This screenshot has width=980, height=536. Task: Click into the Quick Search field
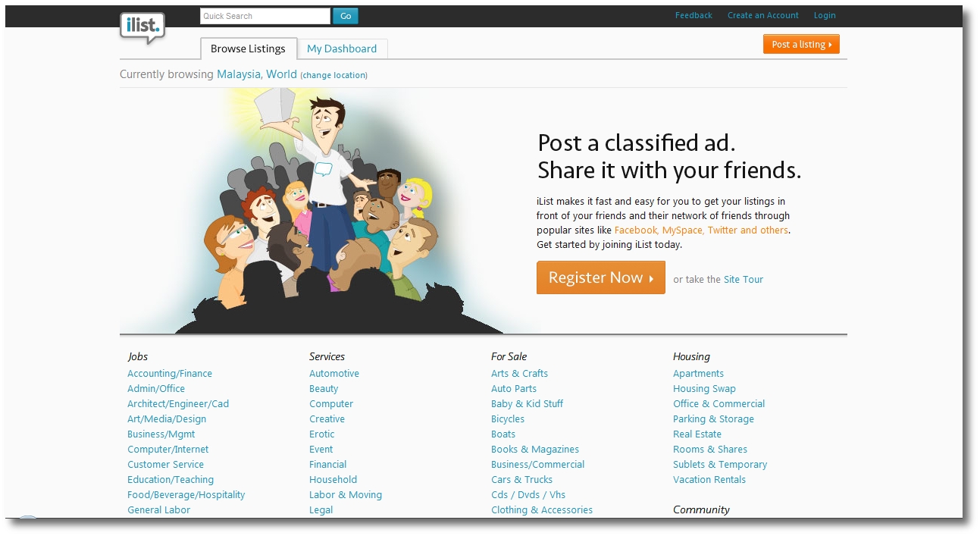tap(265, 16)
